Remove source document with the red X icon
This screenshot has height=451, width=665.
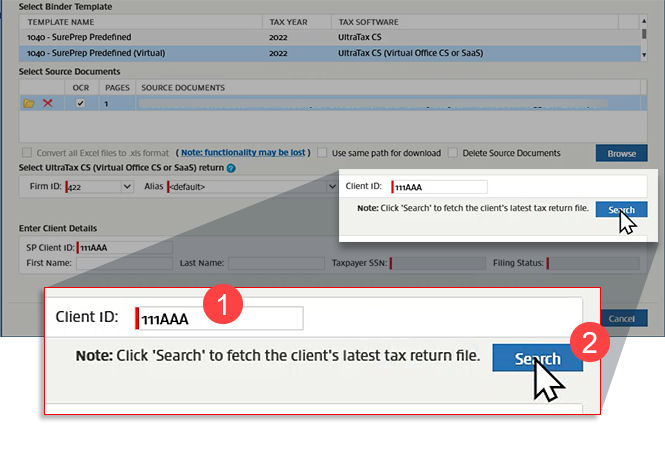(x=48, y=103)
